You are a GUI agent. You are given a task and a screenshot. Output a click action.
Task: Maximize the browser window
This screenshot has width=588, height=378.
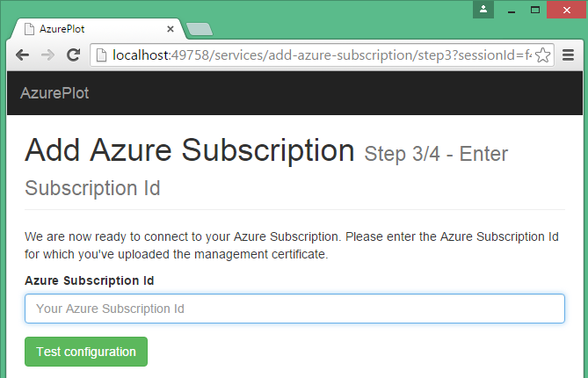click(535, 10)
